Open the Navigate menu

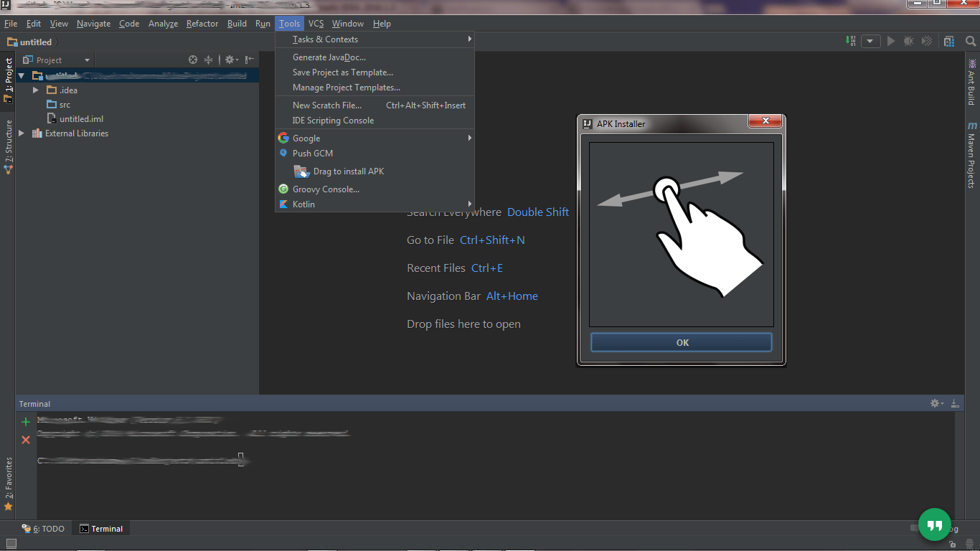pyautogui.click(x=94, y=24)
